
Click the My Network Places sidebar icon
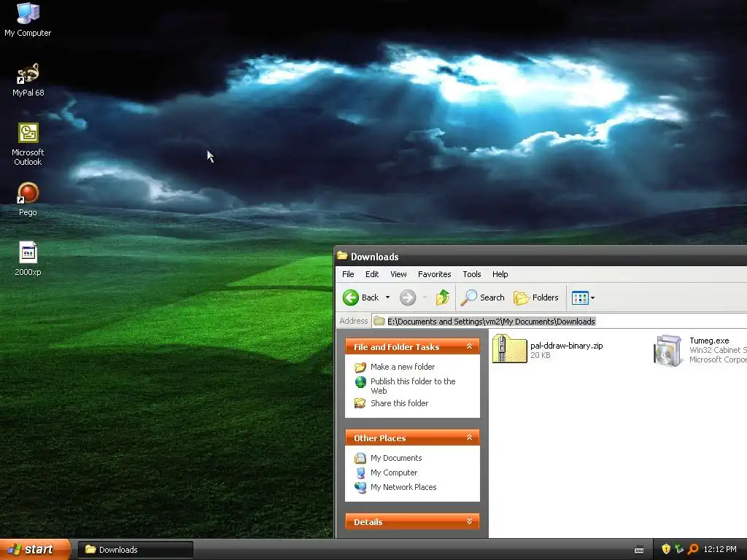click(x=360, y=488)
